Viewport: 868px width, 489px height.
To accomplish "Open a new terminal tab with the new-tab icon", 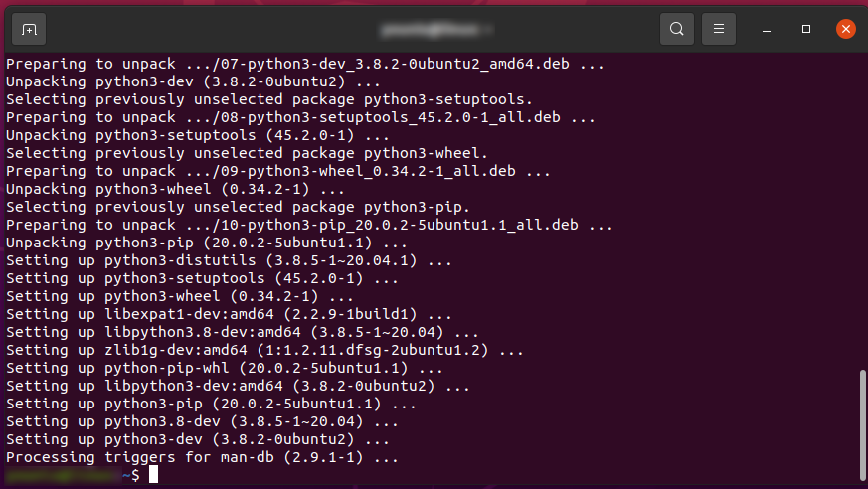I will coord(29,29).
